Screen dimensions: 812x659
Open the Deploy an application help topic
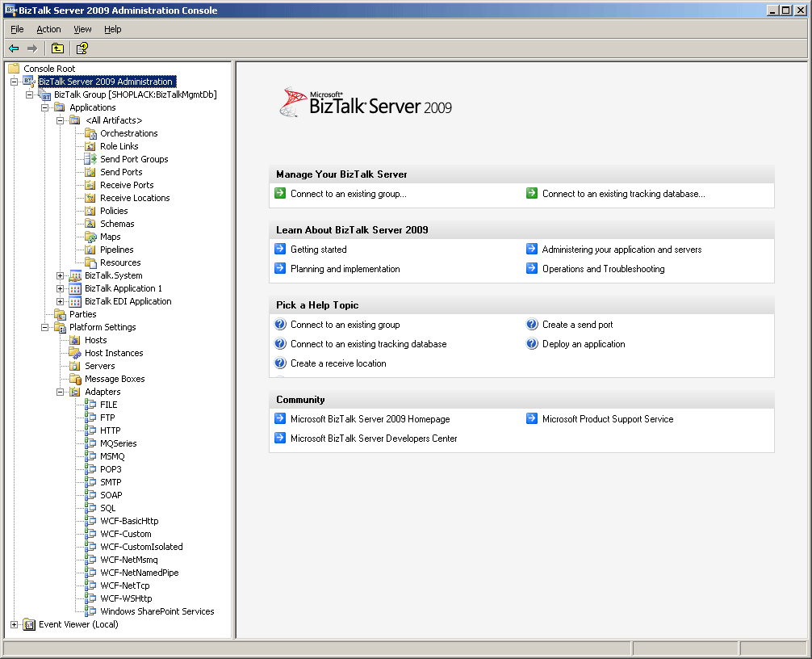(x=584, y=344)
